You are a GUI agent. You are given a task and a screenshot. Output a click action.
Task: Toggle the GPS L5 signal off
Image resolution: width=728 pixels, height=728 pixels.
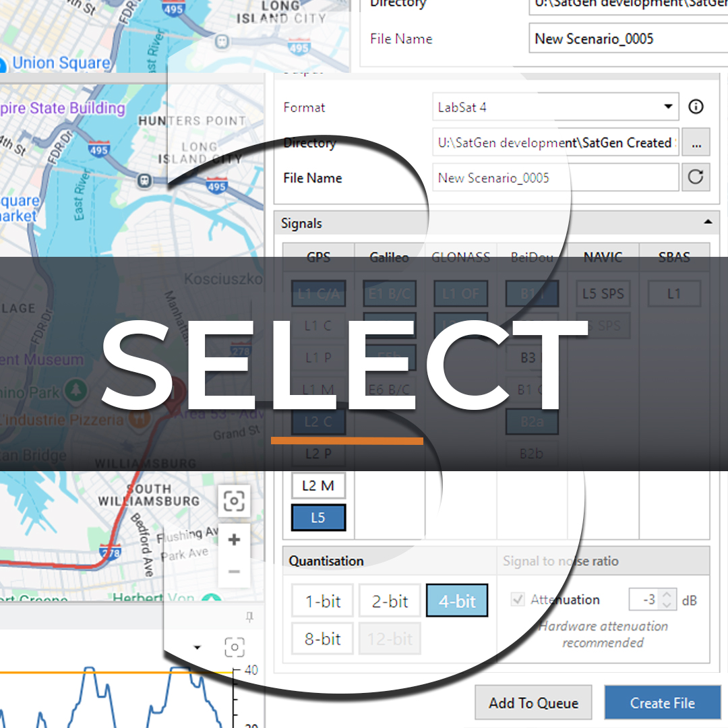pyautogui.click(x=317, y=518)
